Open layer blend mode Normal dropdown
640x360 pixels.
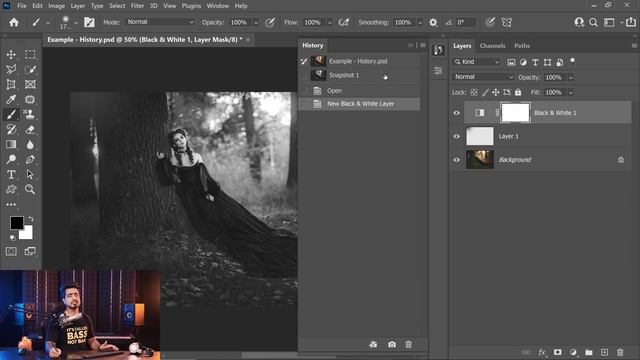click(x=483, y=77)
